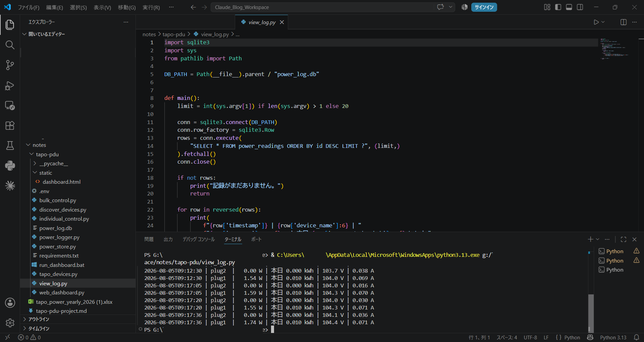The image size is (644, 342).
Task: Expand the __pycache__ folder
Action: click(35, 163)
